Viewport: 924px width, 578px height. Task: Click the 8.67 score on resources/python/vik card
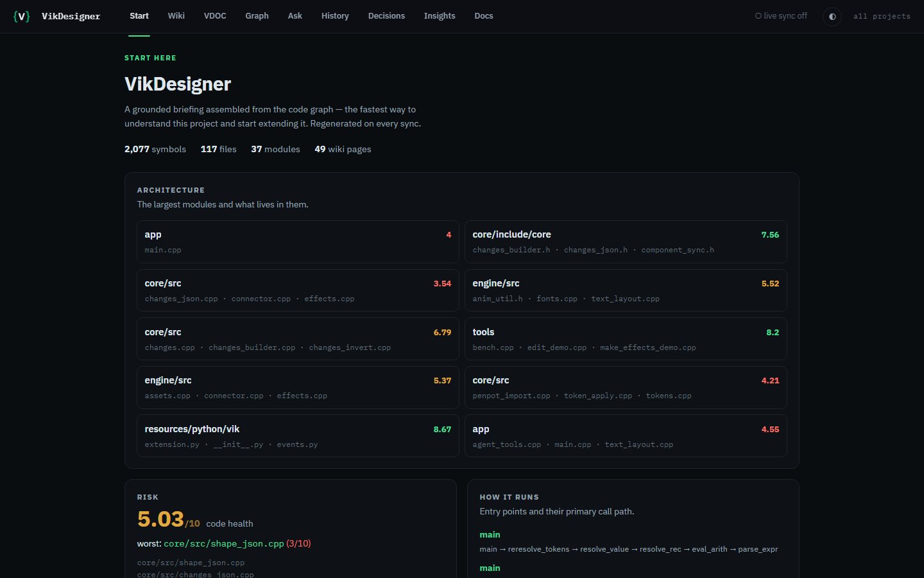click(x=442, y=429)
